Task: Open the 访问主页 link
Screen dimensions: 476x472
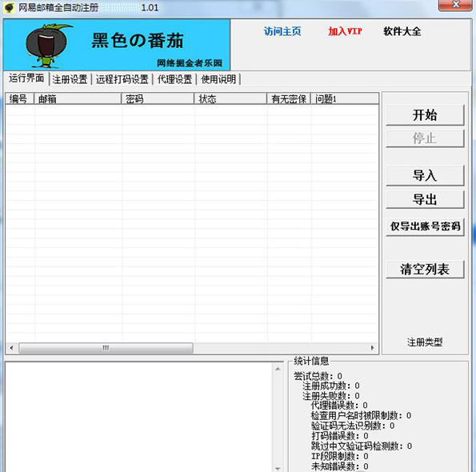Action: tap(282, 31)
